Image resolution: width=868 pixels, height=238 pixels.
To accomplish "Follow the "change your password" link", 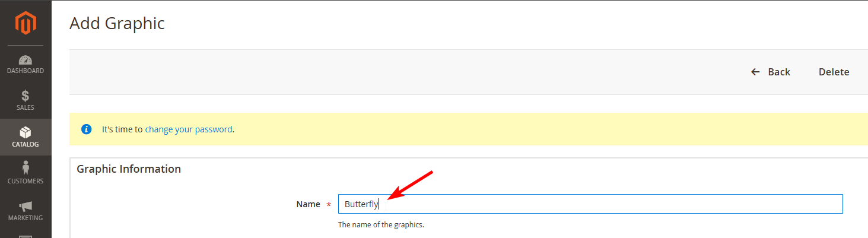I will (x=189, y=129).
